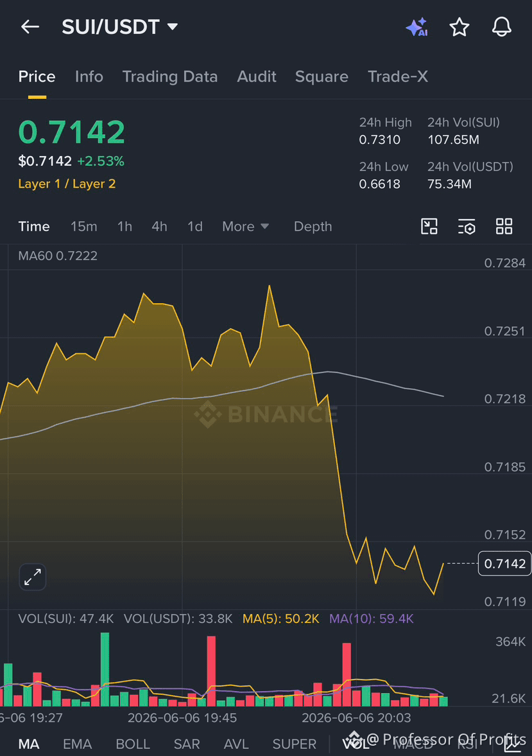Tap the 24h Low value 0.6618
532x756 pixels.
pyautogui.click(x=380, y=184)
